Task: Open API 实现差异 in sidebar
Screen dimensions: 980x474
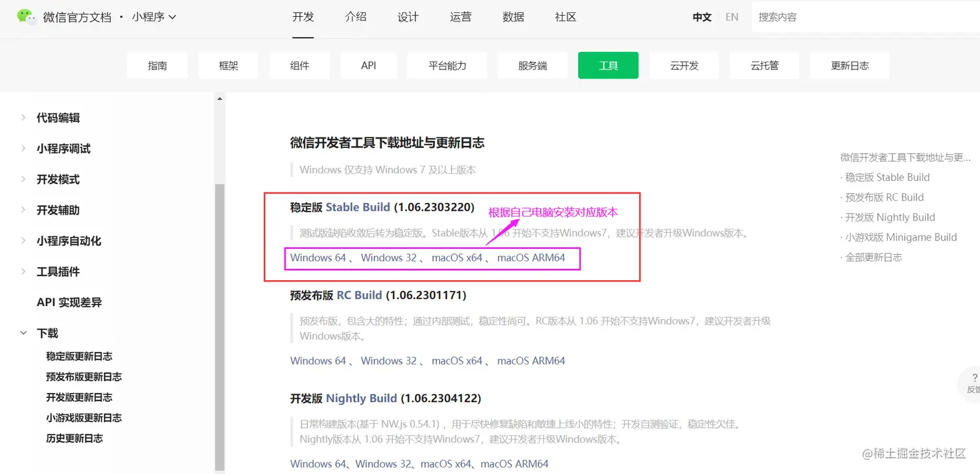Action: click(x=69, y=302)
